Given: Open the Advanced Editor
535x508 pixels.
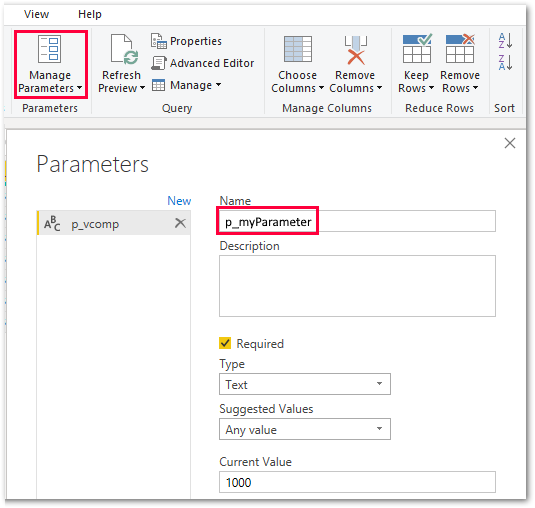Looking at the screenshot, I should (203, 63).
